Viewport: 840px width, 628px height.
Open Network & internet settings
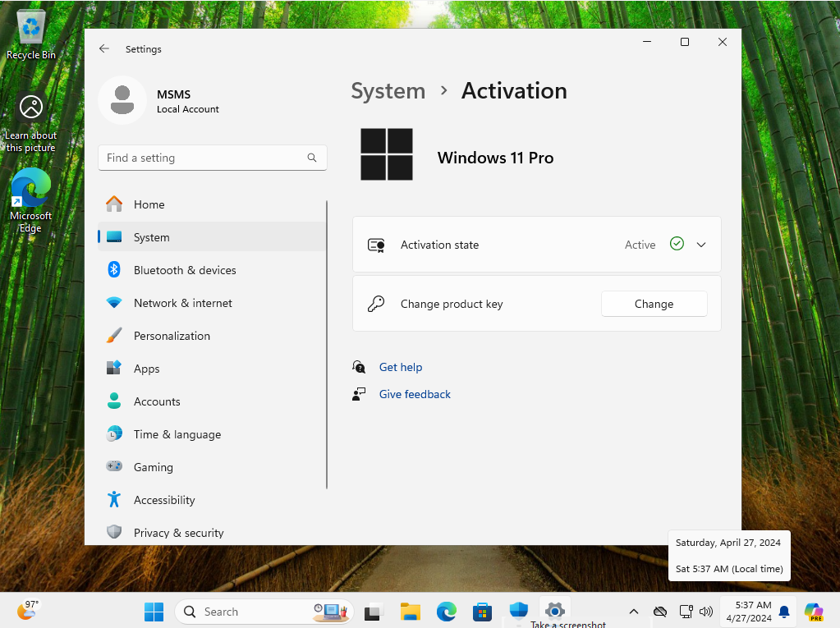[x=182, y=303]
